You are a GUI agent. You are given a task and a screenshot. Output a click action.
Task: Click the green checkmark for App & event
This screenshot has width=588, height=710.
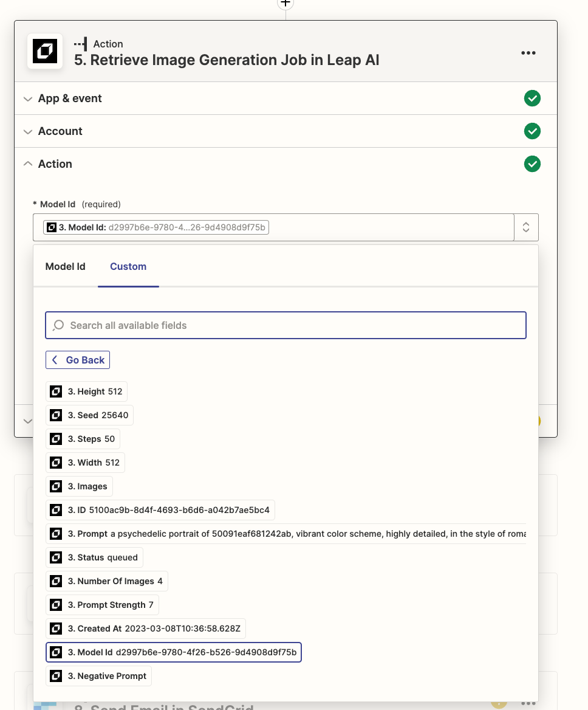(532, 98)
